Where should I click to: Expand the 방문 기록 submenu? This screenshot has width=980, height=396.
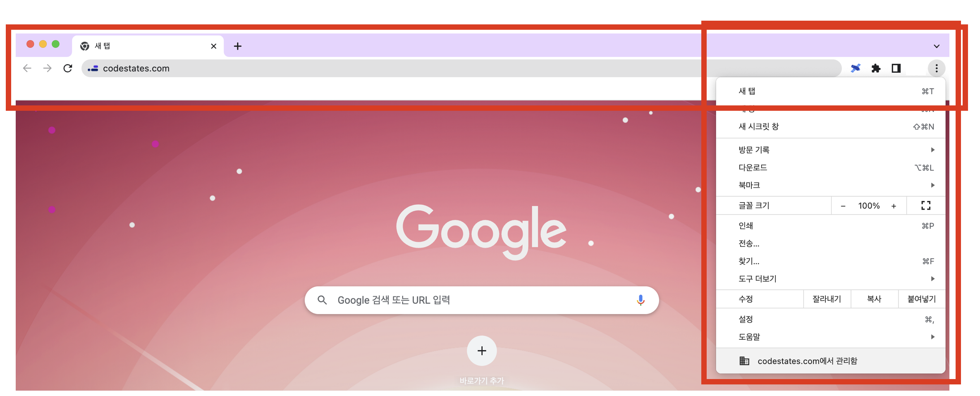[x=831, y=150]
